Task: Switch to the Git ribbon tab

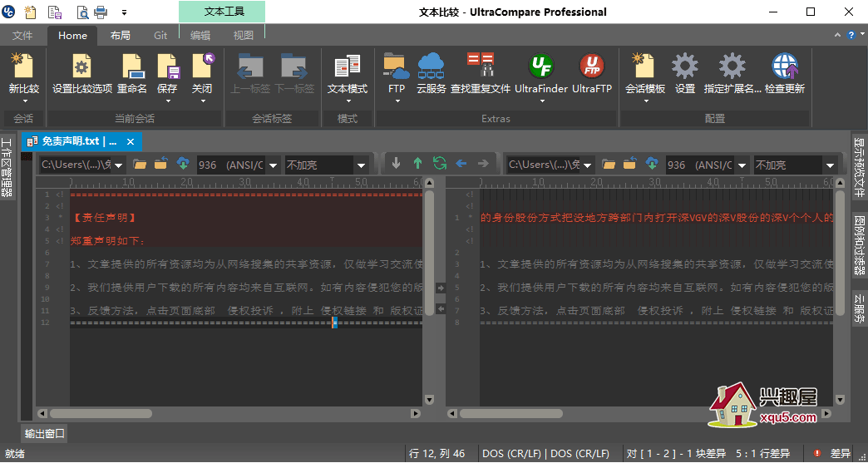Action: point(160,36)
